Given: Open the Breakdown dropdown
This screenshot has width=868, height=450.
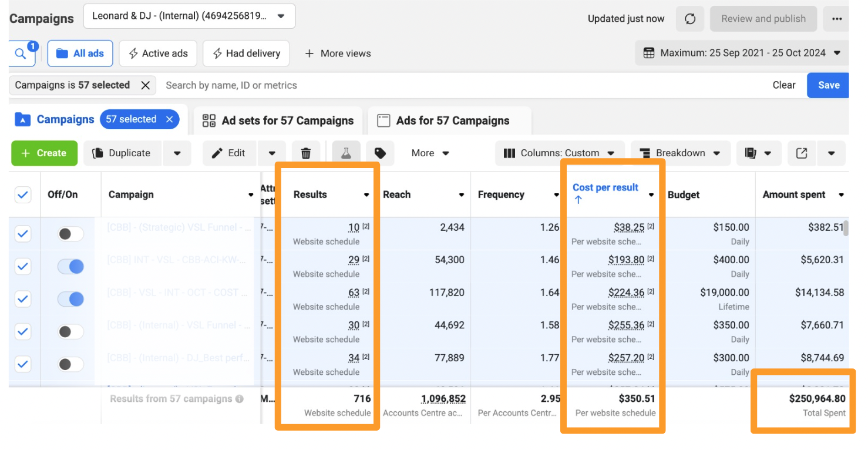Looking at the screenshot, I should [681, 153].
